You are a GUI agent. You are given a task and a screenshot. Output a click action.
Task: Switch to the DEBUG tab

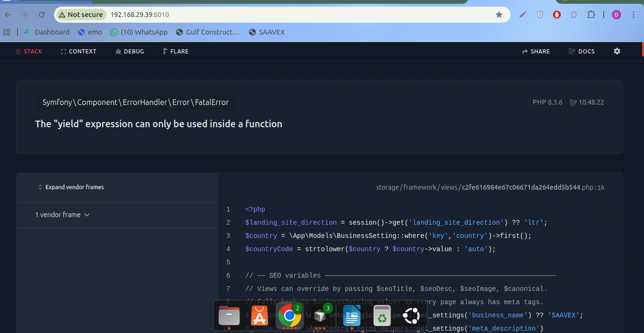pyautogui.click(x=130, y=51)
